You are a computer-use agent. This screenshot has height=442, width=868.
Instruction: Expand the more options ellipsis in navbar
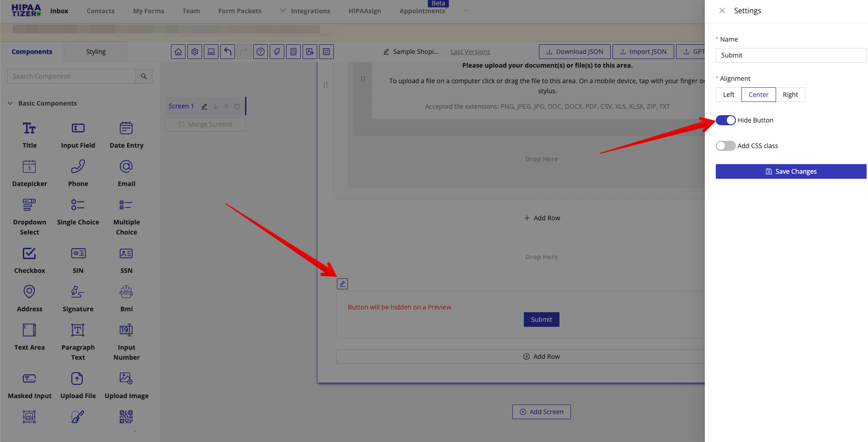point(466,11)
